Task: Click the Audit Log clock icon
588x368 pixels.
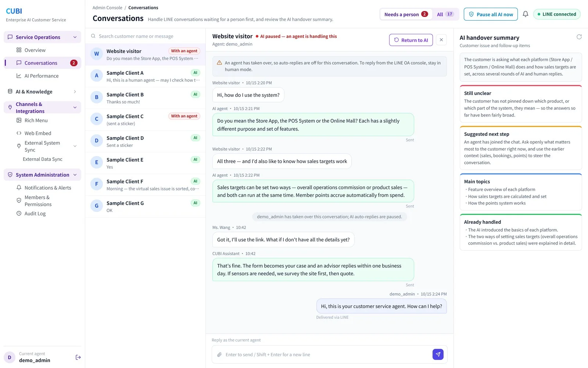Action: pos(19,213)
